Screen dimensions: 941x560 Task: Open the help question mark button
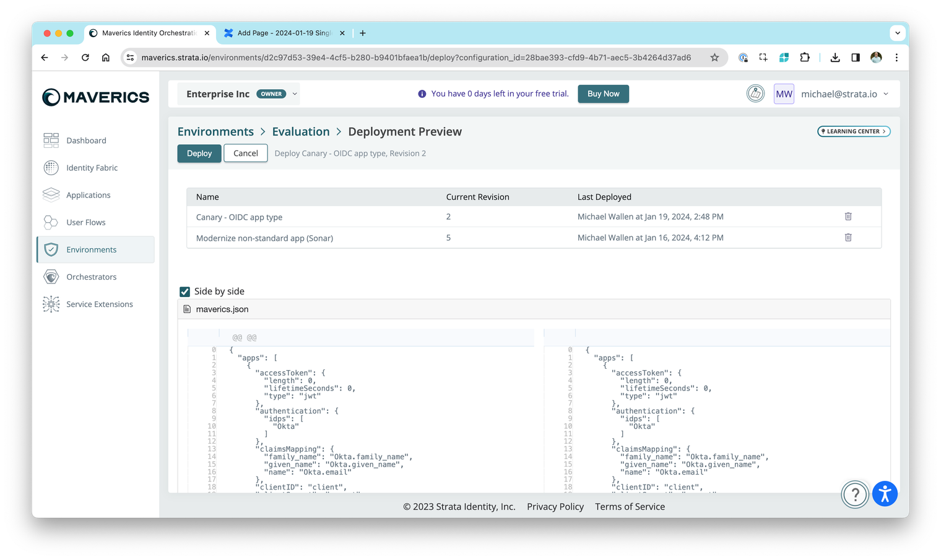[855, 494]
